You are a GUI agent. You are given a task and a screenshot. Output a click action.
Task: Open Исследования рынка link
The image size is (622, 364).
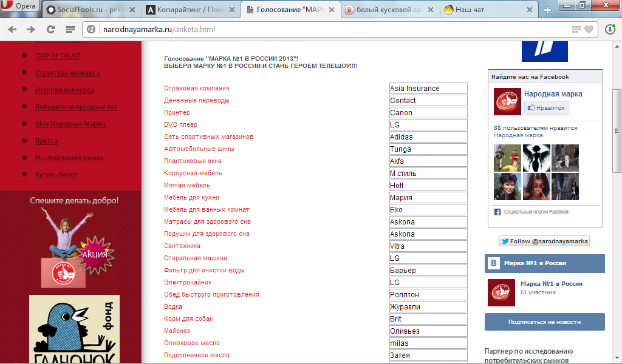69,158
